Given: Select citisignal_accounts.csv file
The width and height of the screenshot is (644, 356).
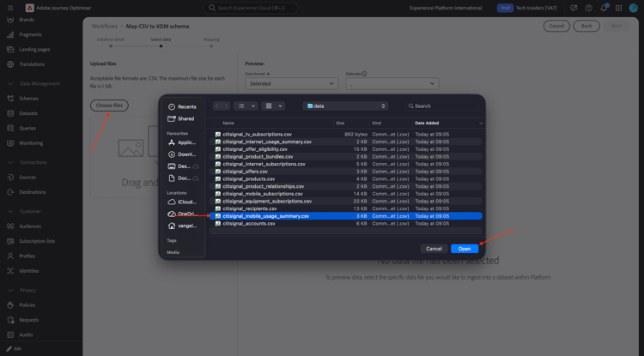Looking at the screenshot, I should pyautogui.click(x=345, y=224).
